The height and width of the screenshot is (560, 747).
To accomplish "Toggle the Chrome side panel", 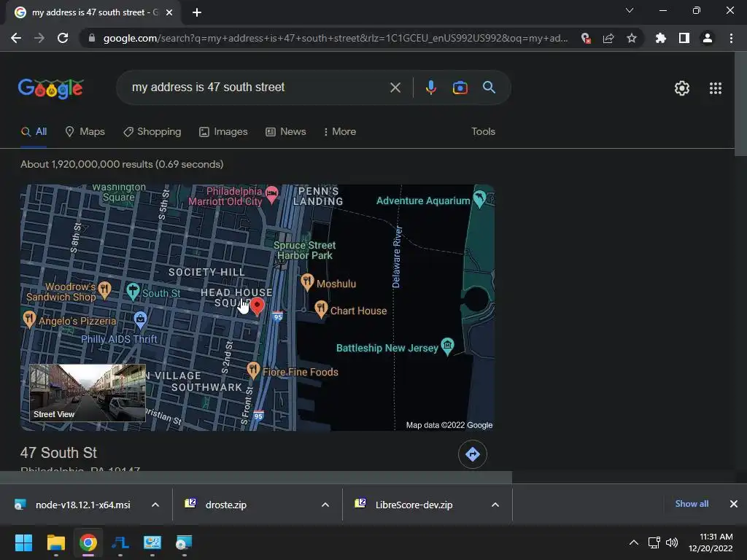I will click(684, 38).
